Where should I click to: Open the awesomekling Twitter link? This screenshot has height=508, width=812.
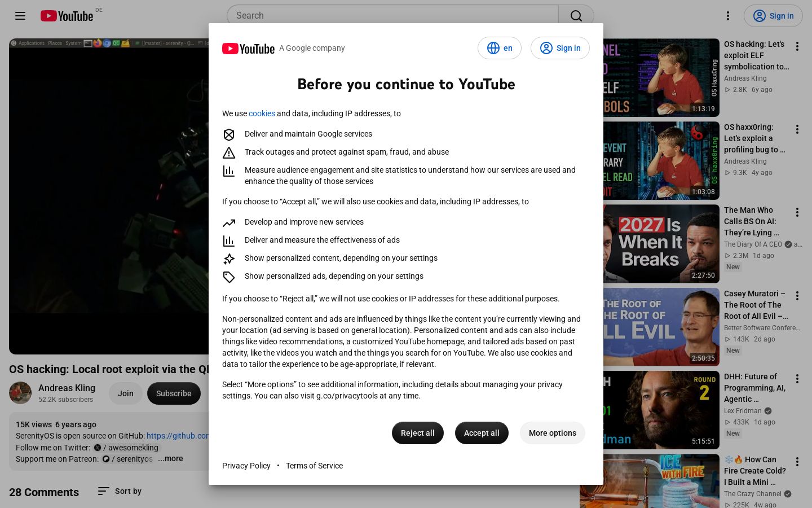tap(127, 448)
